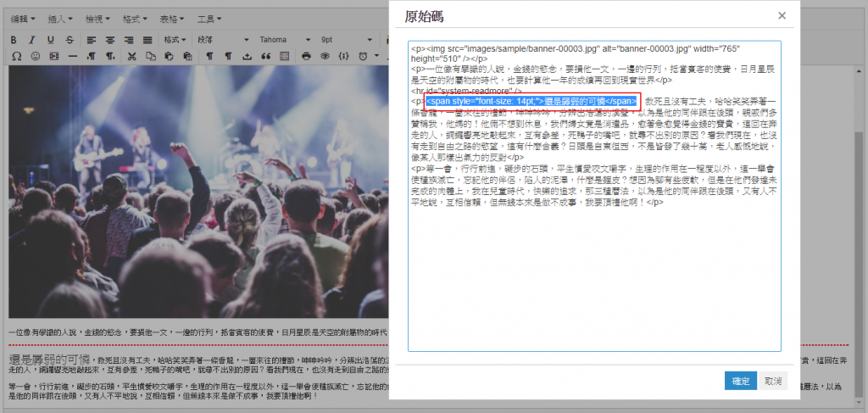Expand the Tahoma font family dropdown
Viewport: 868px width, 413px height.
point(285,40)
